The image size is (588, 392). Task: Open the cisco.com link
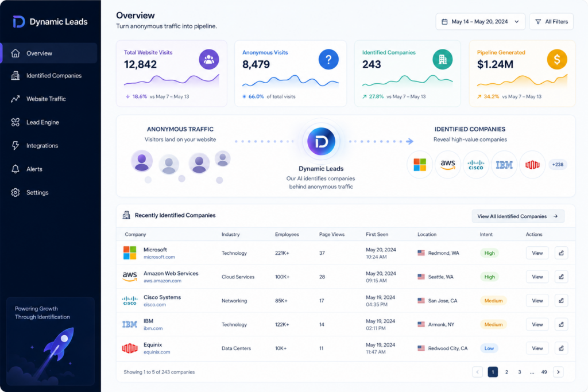tap(154, 305)
